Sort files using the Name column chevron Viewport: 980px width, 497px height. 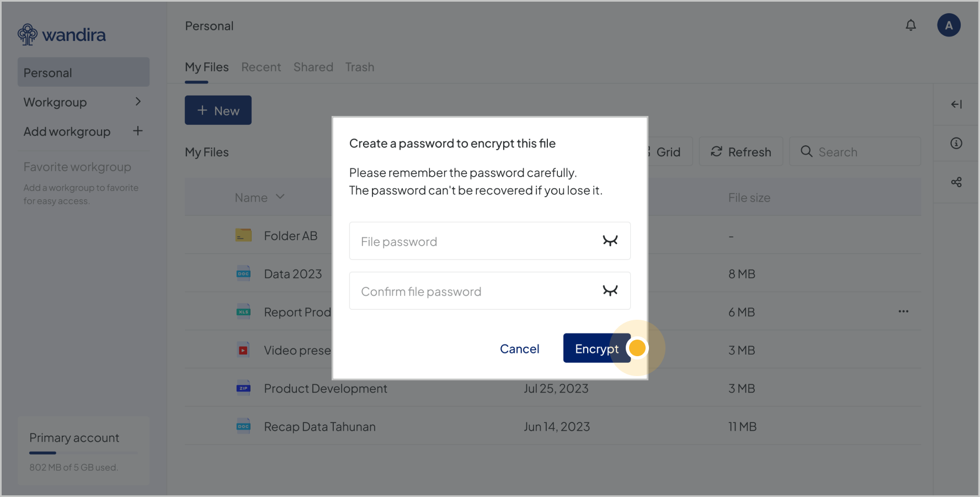[280, 197]
